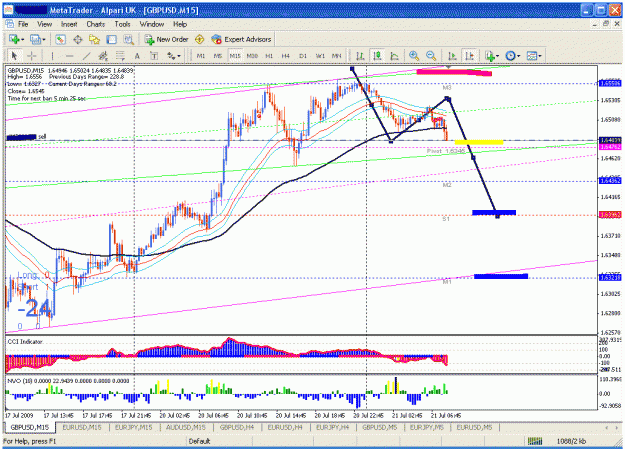Toggle the Expert Advisors button

click(241, 39)
